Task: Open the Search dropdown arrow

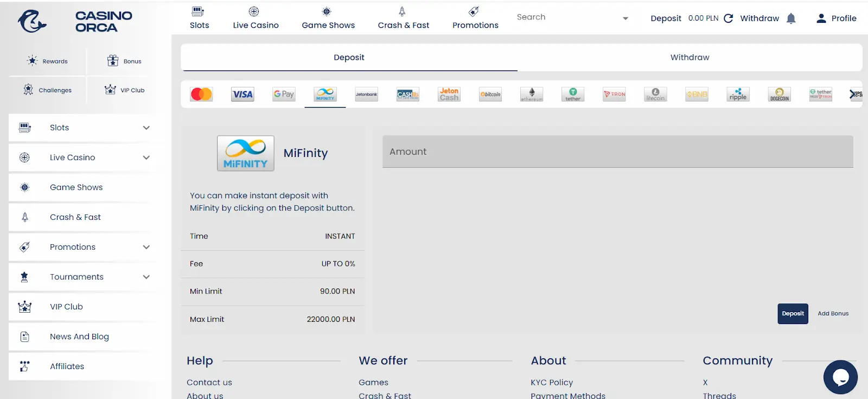Action: 626,18
